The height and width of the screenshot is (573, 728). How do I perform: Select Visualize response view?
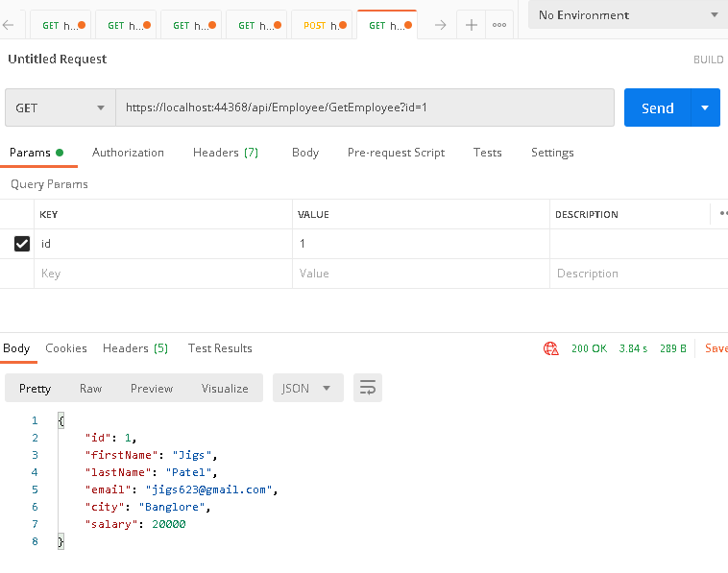click(x=225, y=389)
